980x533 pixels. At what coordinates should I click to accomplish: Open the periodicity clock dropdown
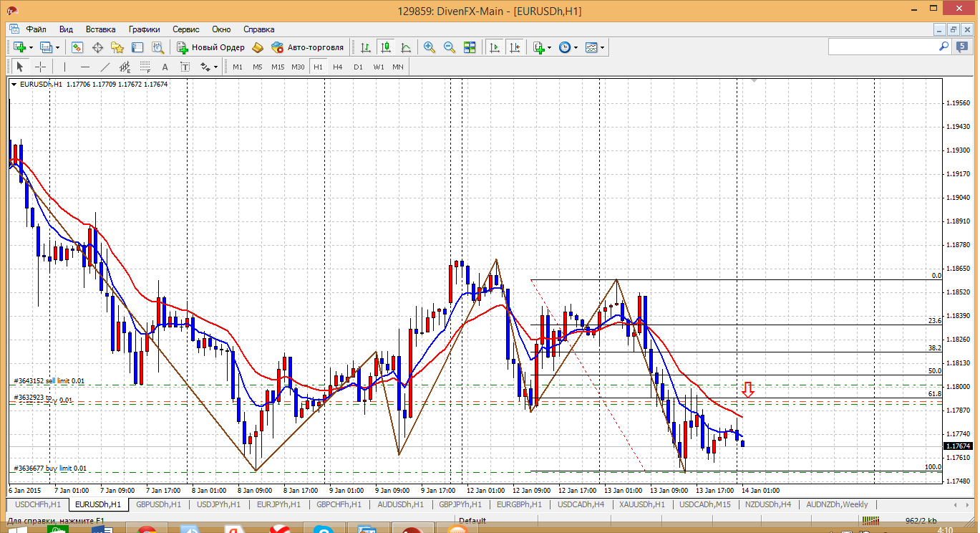[576, 47]
